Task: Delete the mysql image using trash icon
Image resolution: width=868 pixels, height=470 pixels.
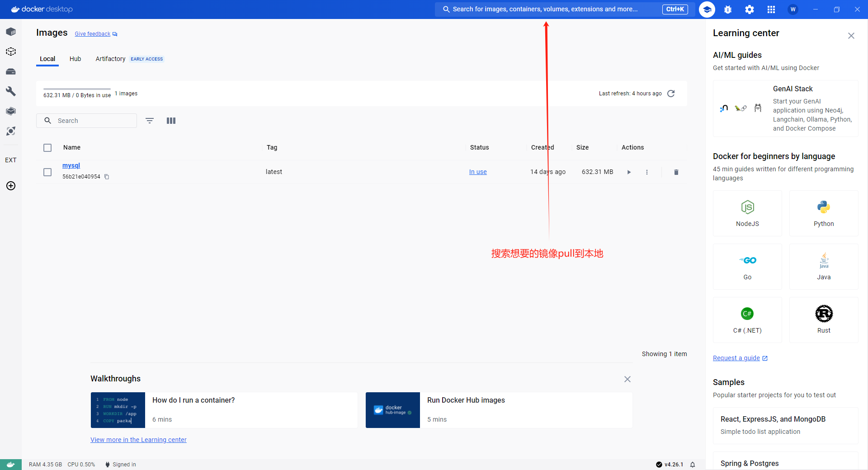Action: (x=676, y=172)
